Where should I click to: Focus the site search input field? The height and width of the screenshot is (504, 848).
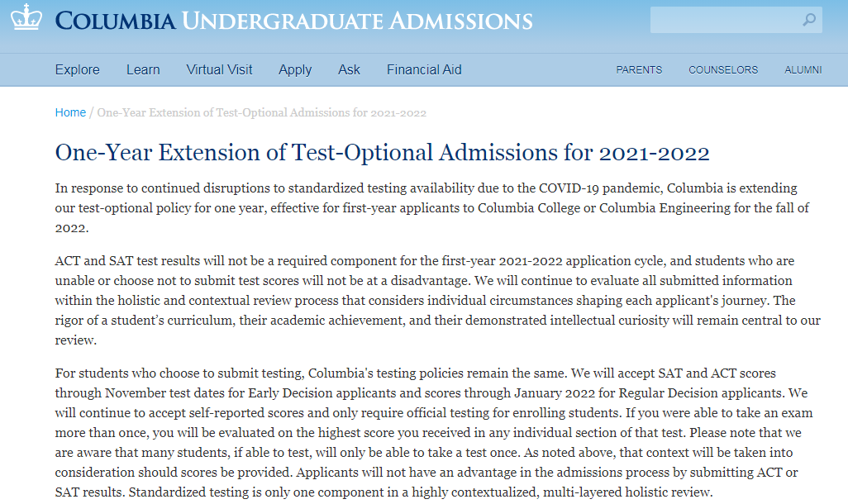[723, 20]
